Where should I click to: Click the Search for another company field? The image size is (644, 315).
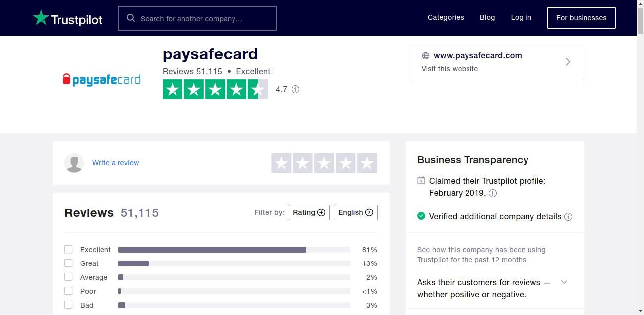(x=197, y=18)
